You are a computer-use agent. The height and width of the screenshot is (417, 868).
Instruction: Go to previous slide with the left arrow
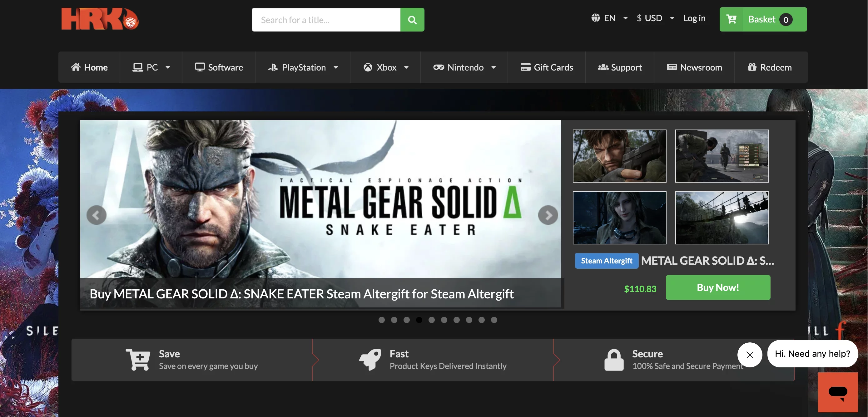[x=97, y=215]
